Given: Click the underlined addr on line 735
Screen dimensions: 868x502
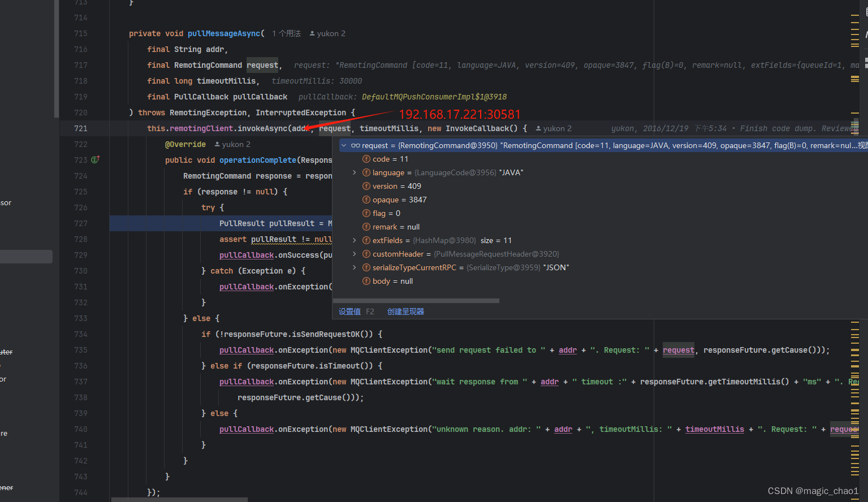Looking at the screenshot, I should pos(568,350).
